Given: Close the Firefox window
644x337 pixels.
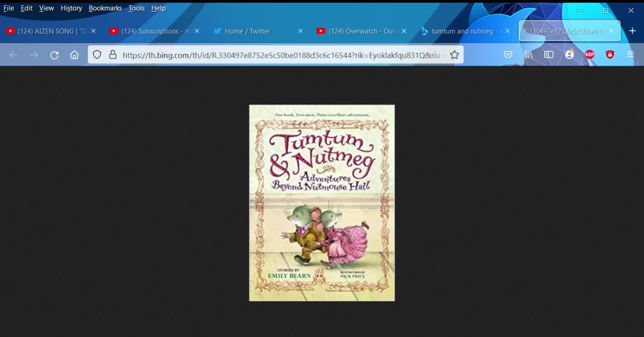Looking at the screenshot, I should point(631,10).
